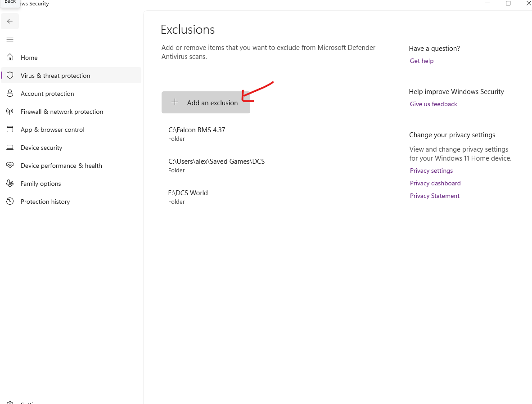Open Family options section
532x404 pixels.
[x=71, y=183]
